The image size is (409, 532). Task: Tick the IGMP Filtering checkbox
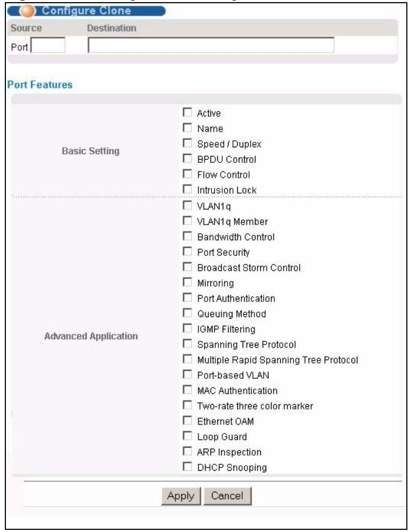coord(187,328)
